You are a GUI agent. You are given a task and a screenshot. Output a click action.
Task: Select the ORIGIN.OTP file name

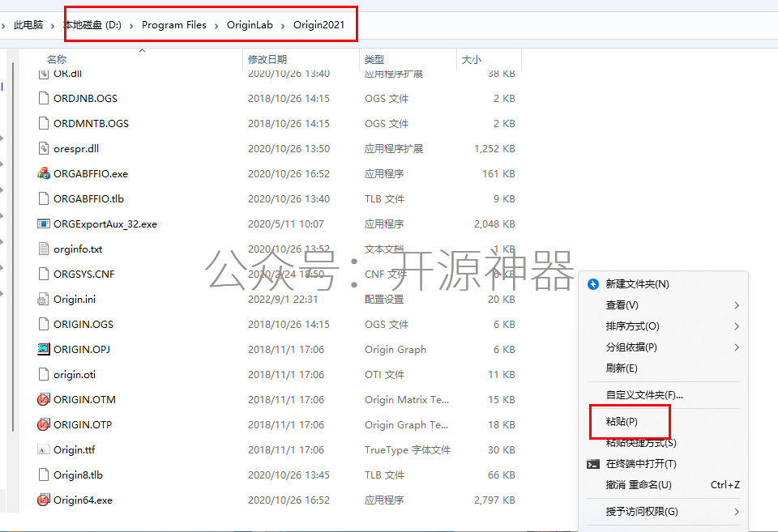[83, 424]
